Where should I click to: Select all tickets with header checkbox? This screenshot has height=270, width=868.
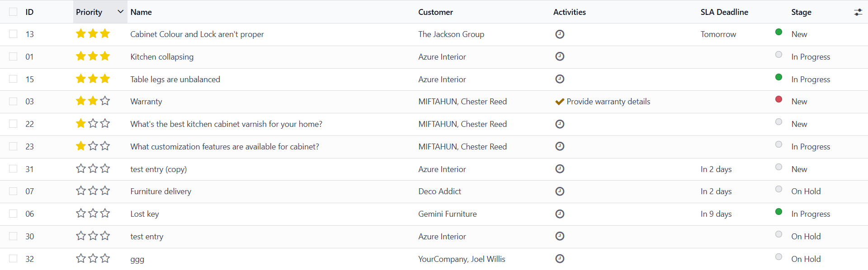(x=13, y=12)
